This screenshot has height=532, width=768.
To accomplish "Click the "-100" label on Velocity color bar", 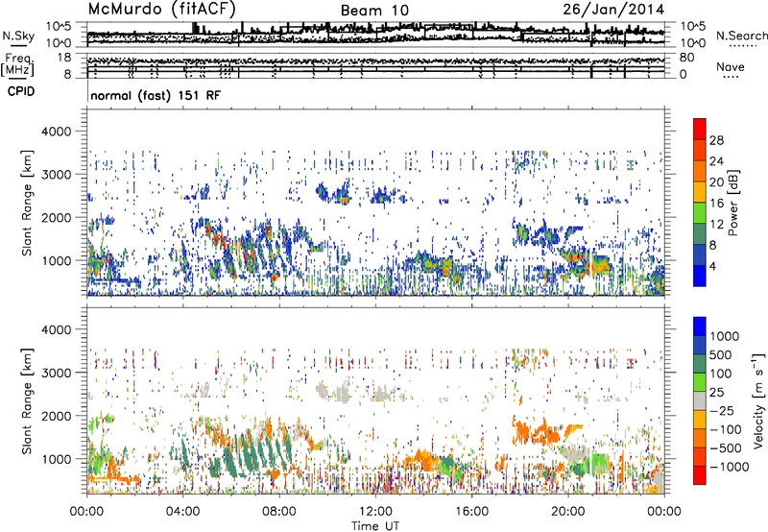I will (726, 429).
